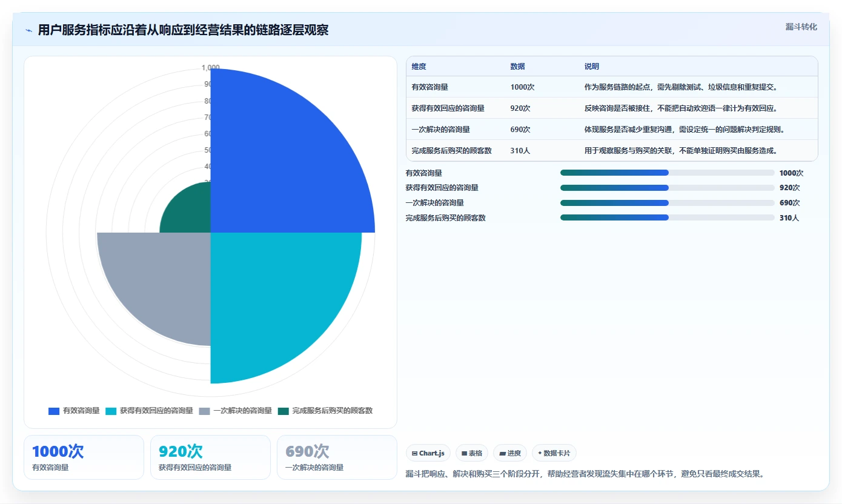Toggle the 有效咨询量 legend item
Screen dimensions: 842x504
pos(74,411)
